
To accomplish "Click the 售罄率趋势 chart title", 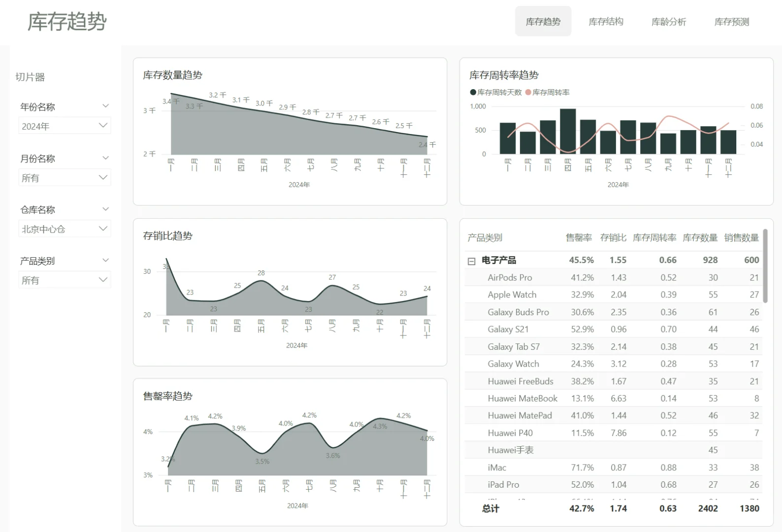I will click(168, 396).
